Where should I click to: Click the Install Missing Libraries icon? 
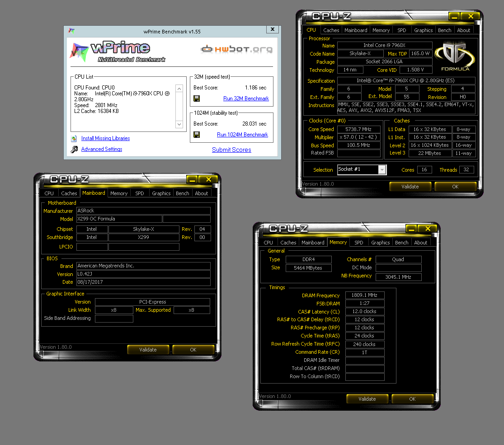coord(74,139)
